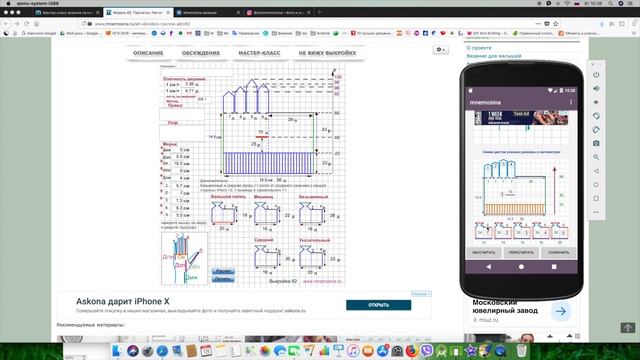
Task: Open Calendar from the Dock
Action: [x=206, y=351]
